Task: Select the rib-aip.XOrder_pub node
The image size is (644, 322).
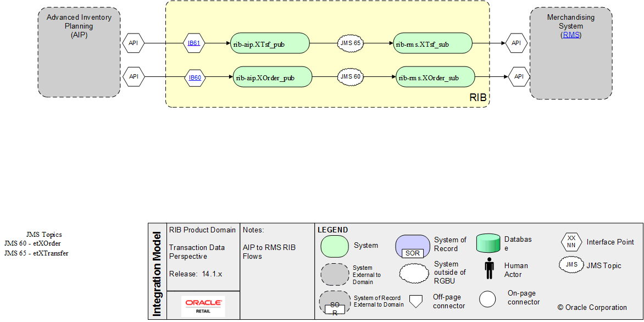Action: point(272,77)
